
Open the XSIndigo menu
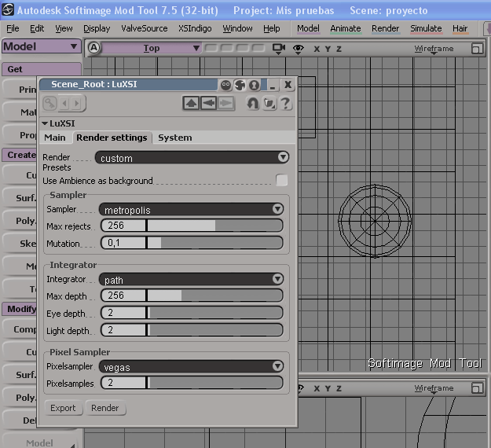(x=195, y=28)
